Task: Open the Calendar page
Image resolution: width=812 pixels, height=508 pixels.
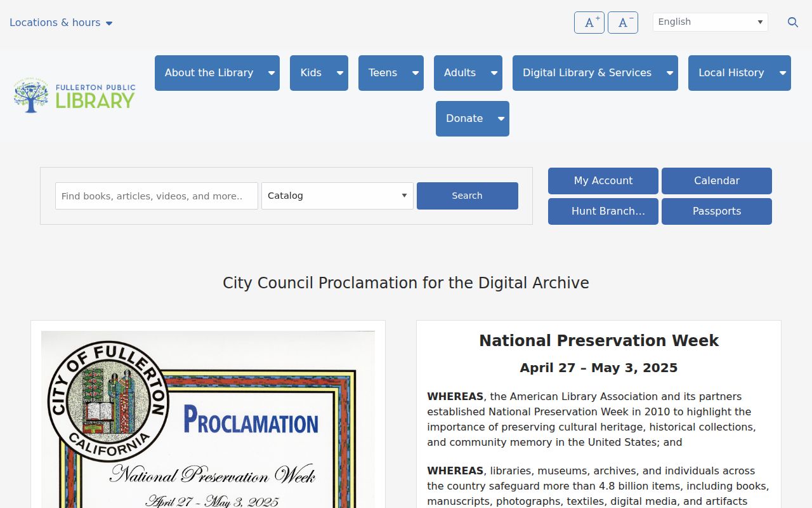Action: [717, 181]
